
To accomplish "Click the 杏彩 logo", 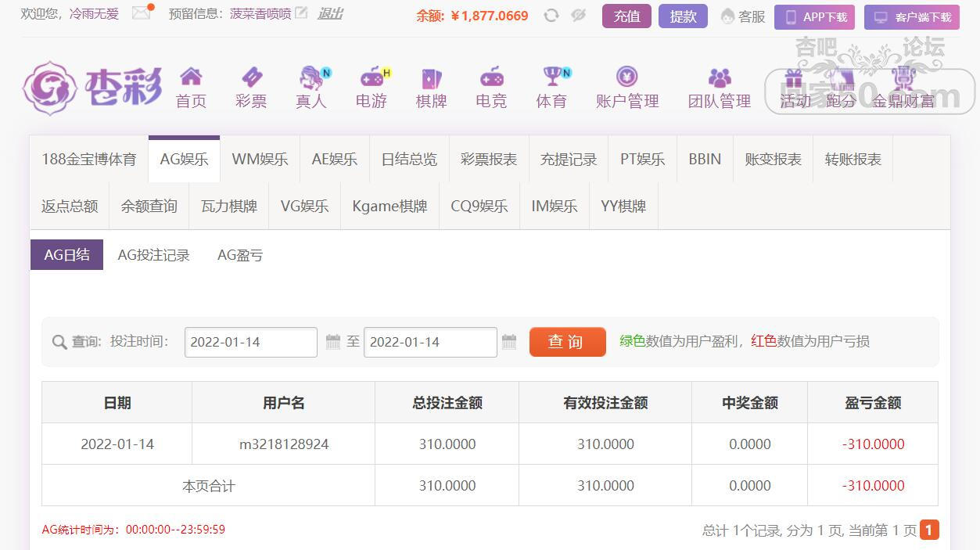I will click(92, 88).
